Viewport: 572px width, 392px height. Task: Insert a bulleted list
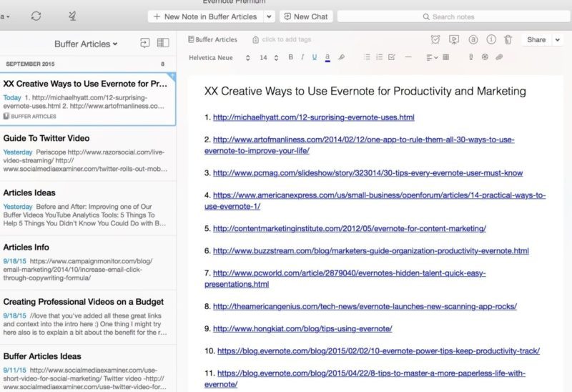pos(367,57)
